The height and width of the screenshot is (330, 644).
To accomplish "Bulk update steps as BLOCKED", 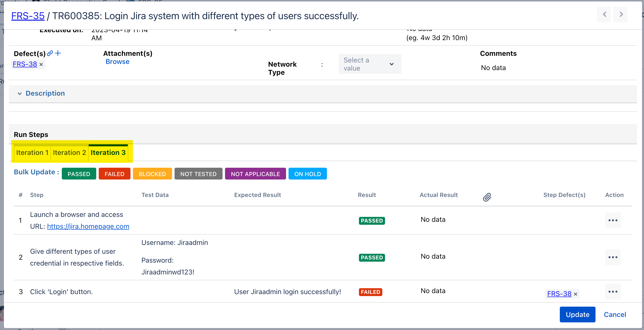I will click(x=152, y=174).
